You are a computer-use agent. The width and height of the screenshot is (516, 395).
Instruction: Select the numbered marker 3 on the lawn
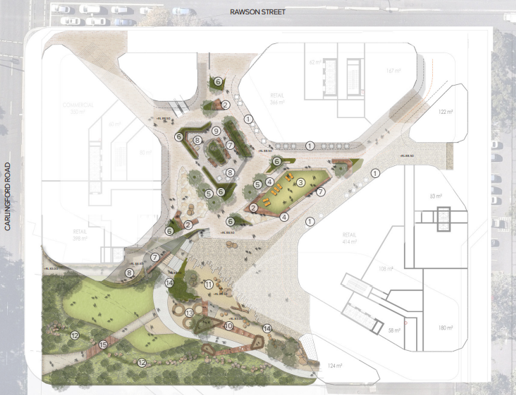(x=301, y=182)
